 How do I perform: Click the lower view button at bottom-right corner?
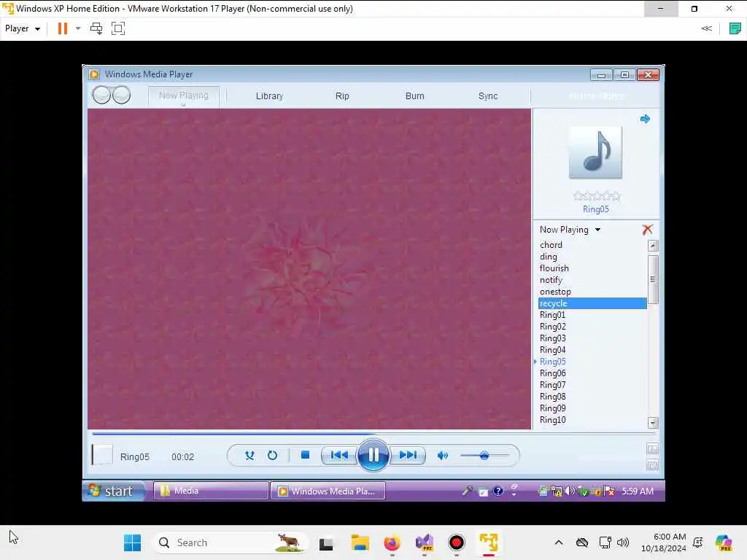coord(652,464)
